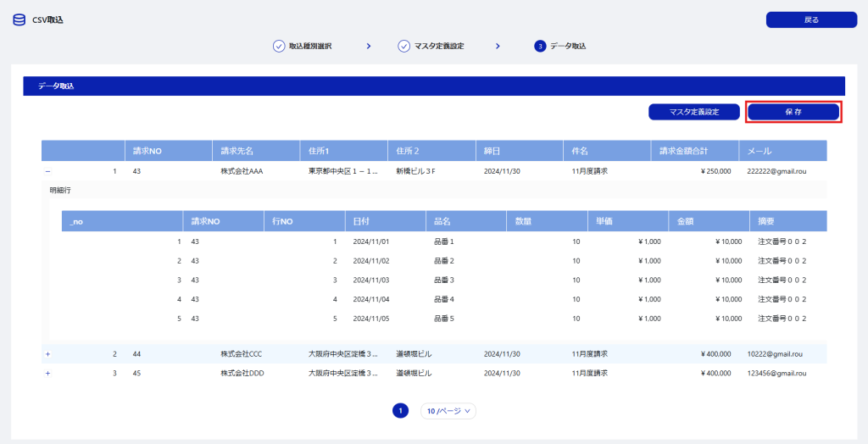Click the step 3 データ取込 circle icon

(x=540, y=46)
